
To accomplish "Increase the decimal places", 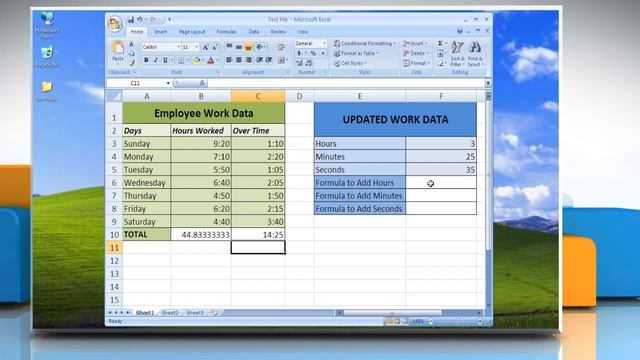I will tap(300, 63).
